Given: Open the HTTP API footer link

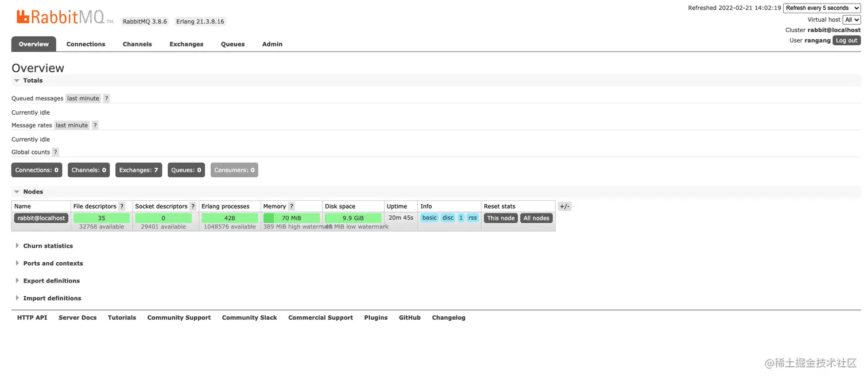Looking at the screenshot, I should [x=32, y=317].
